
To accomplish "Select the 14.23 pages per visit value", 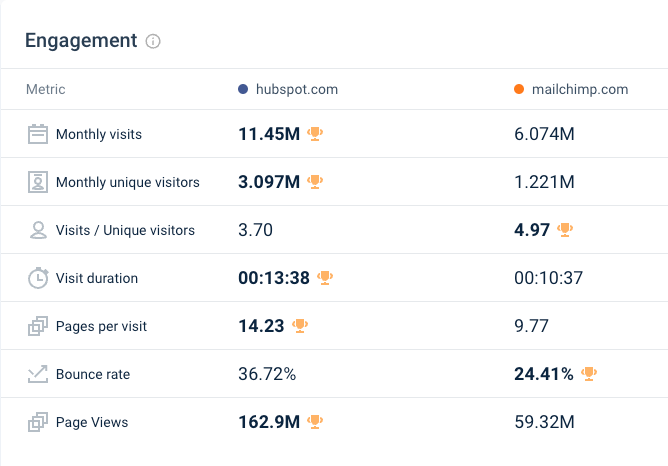I will 261,326.
